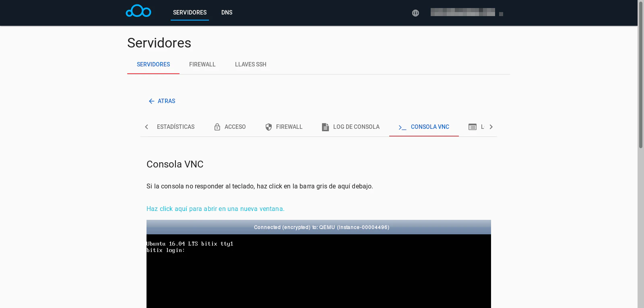
Task: Click the document icon for Log de Consola
Action: (325, 127)
